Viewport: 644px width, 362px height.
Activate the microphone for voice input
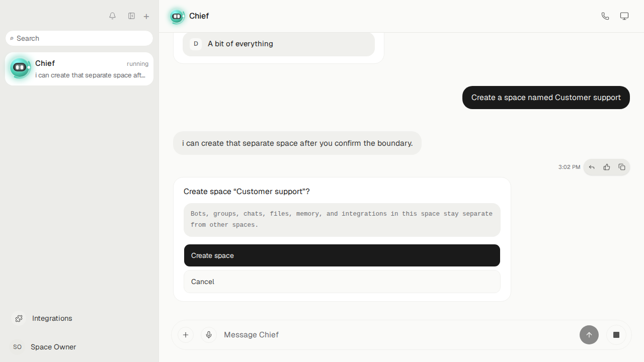point(209,335)
